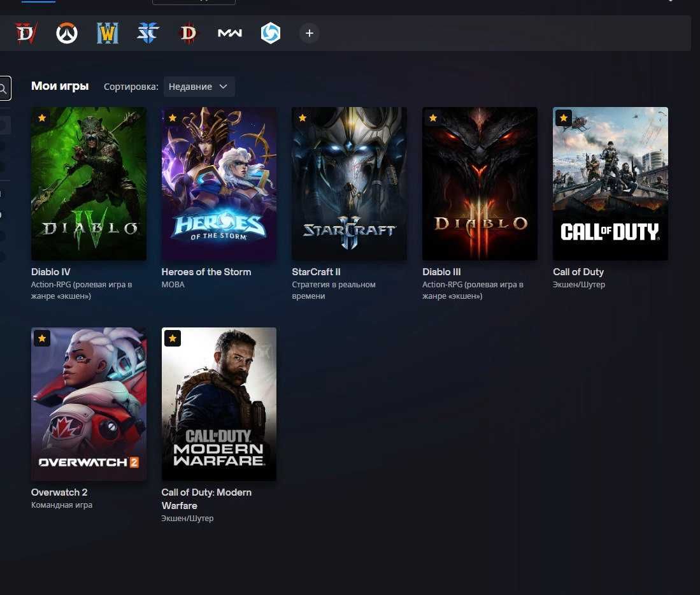This screenshot has height=595, width=700.
Task: Select the Heroes of the Storm cover art
Action: (218, 183)
